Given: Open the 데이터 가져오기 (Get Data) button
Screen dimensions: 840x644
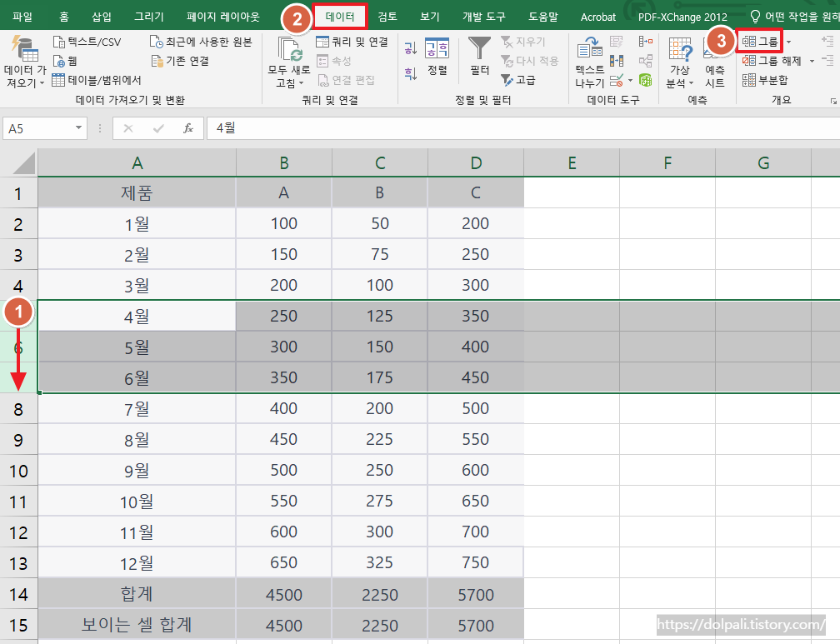Looking at the screenshot, I should pyautogui.click(x=25, y=62).
